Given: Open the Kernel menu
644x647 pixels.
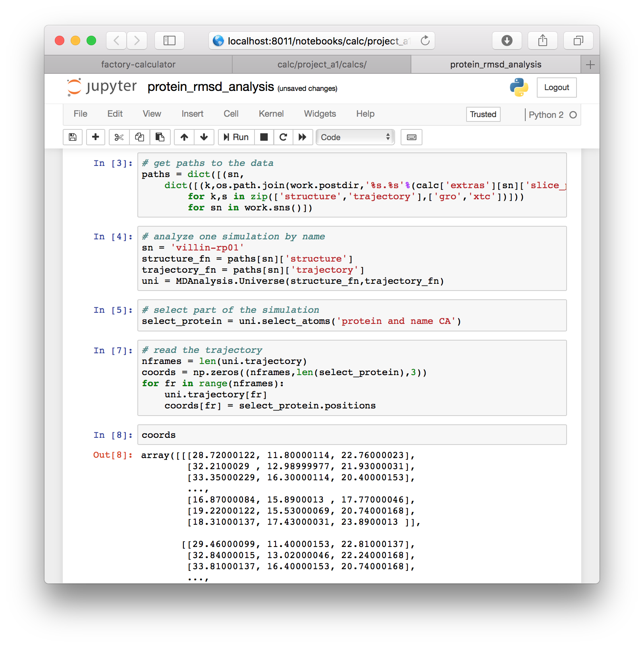Looking at the screenshot, I should click(271, 114).
